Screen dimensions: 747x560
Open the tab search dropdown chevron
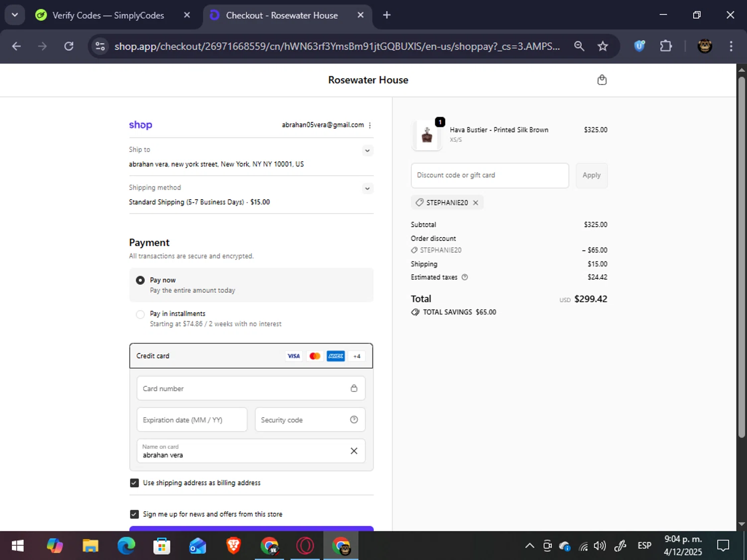pyautogui.click(x=15, y=15)
